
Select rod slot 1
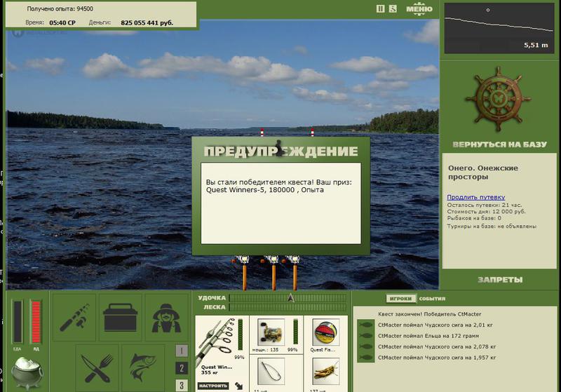click(x=182, y=351)
